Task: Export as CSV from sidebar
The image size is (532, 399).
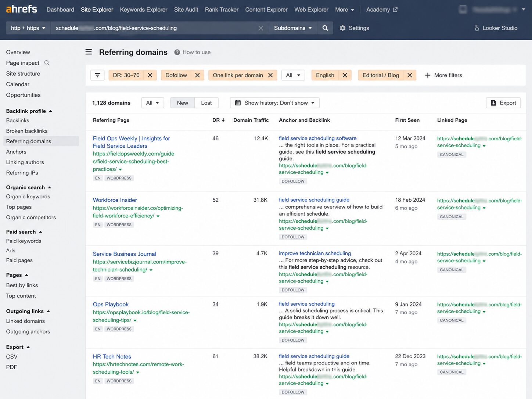Action: click(x=12, y=357)
